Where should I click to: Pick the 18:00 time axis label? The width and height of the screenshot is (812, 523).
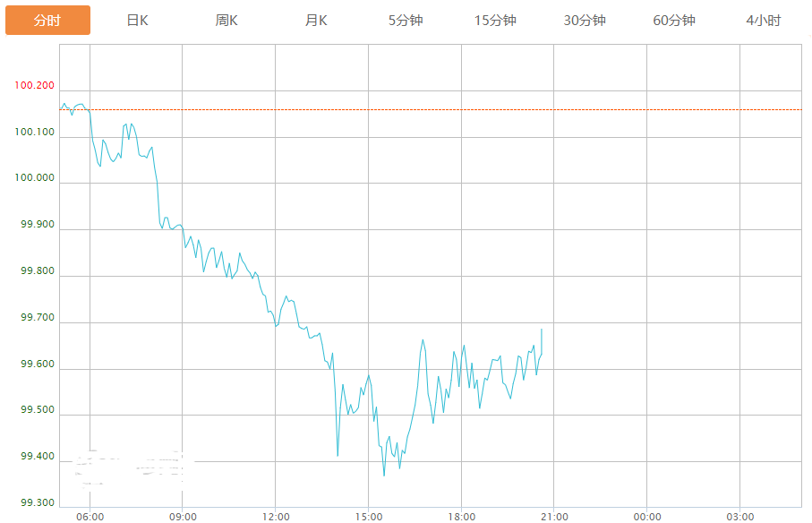[x=461, y=517]
